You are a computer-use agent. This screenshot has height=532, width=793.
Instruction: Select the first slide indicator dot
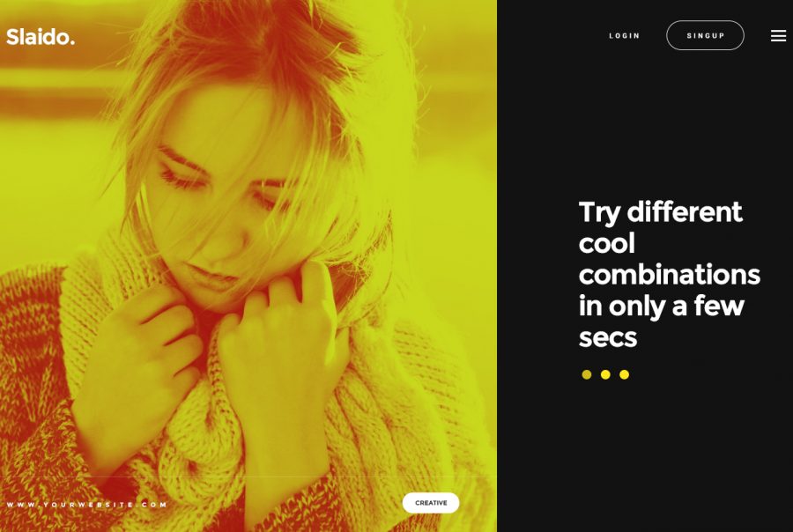pos(587,374)
